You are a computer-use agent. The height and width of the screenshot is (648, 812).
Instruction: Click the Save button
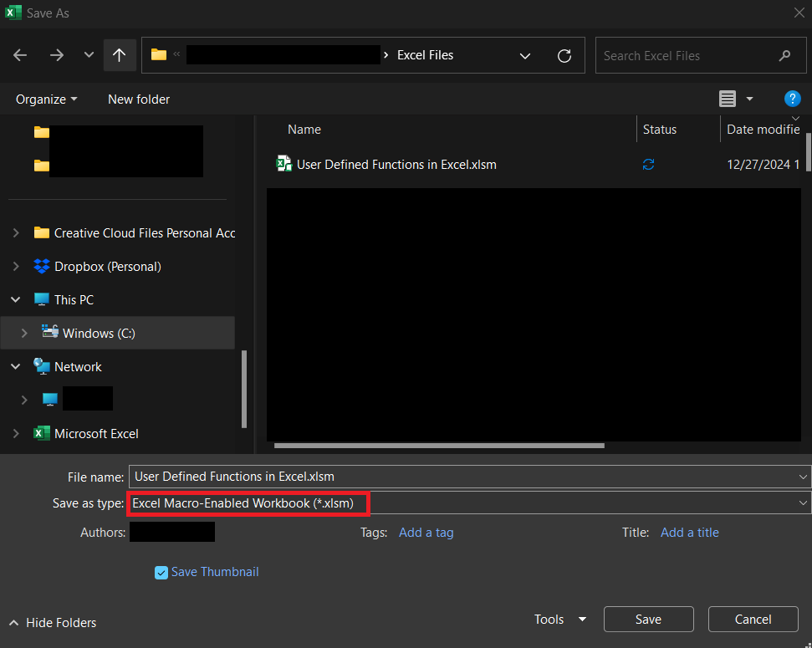point(648,620)
